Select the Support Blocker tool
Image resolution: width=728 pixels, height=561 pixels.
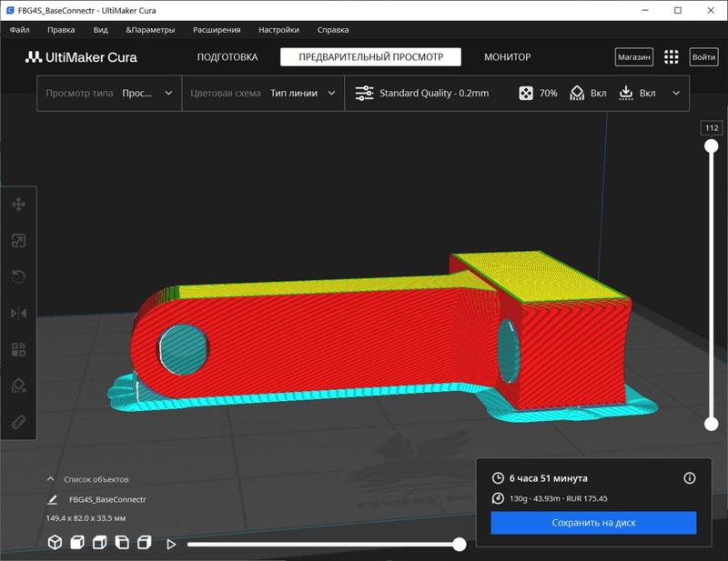[x=18, y=386]
